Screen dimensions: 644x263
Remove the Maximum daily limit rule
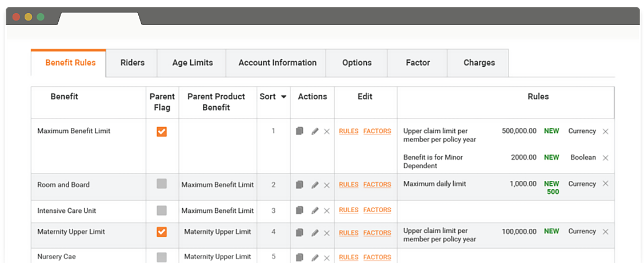606,184
